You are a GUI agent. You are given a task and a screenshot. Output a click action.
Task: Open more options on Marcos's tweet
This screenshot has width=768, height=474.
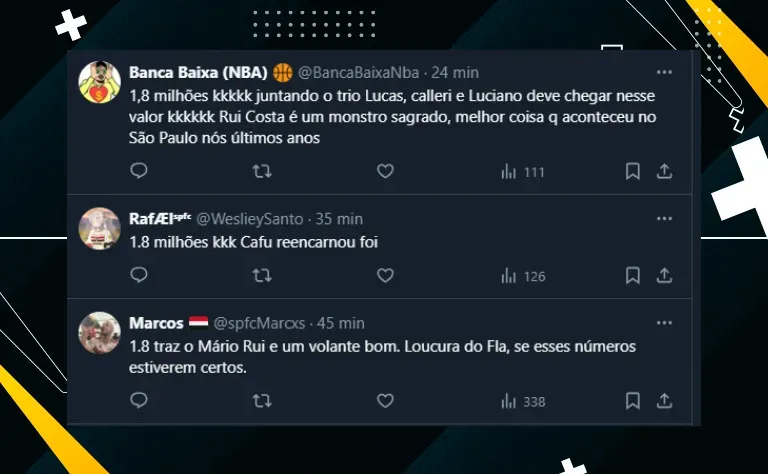[x=664, y=323]
